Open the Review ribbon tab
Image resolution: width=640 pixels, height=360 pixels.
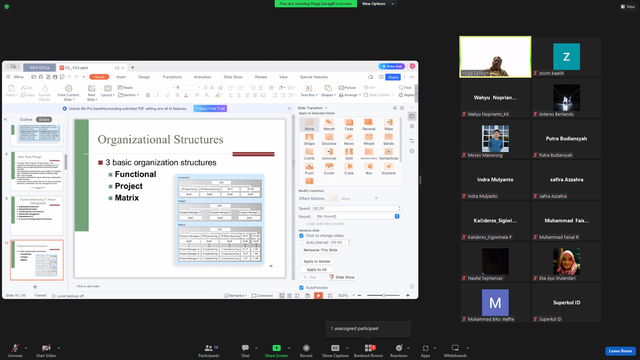coord(261,77)
